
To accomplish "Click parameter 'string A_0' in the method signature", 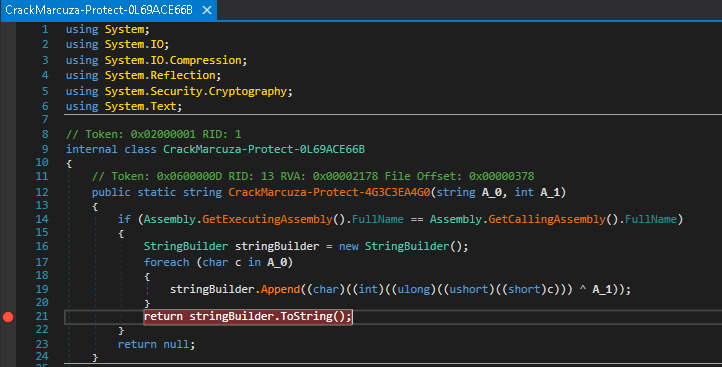I will [469, 192].
